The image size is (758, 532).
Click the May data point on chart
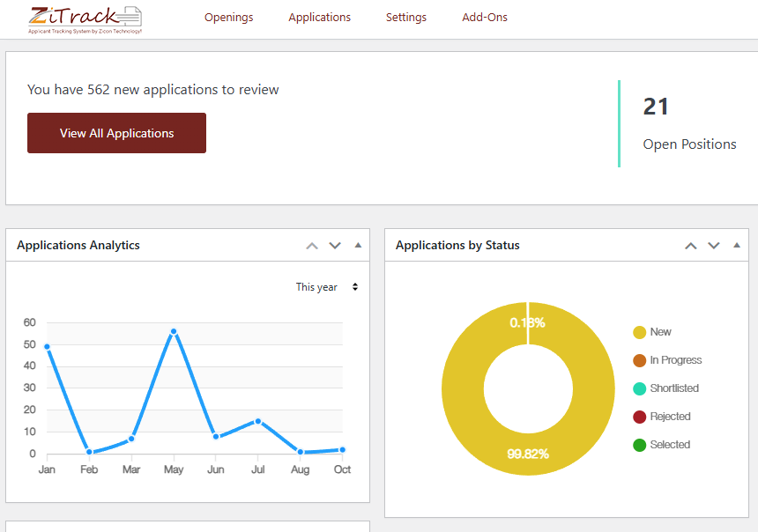click(174, 331)
